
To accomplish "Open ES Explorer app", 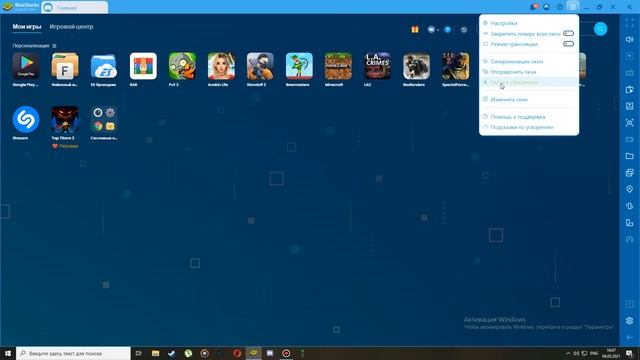I will point(104,66).
